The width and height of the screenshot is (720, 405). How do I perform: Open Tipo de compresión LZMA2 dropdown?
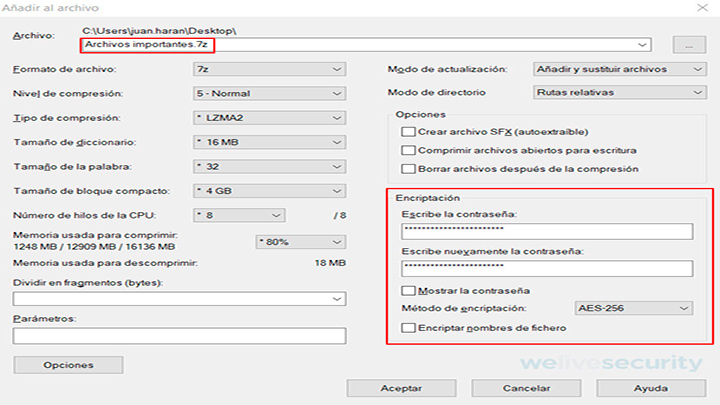click(269, 118)
